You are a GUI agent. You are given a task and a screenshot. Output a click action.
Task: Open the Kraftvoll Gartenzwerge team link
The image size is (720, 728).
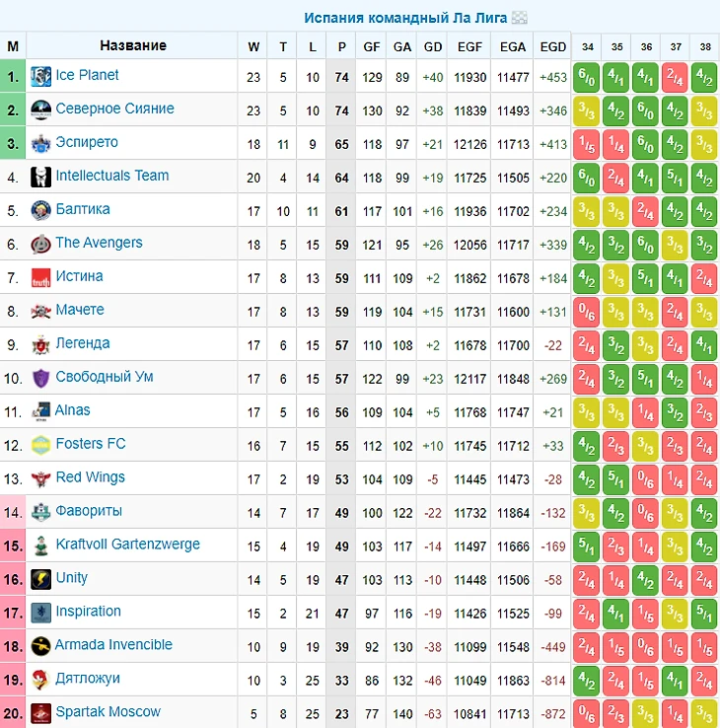coord(127,545)
